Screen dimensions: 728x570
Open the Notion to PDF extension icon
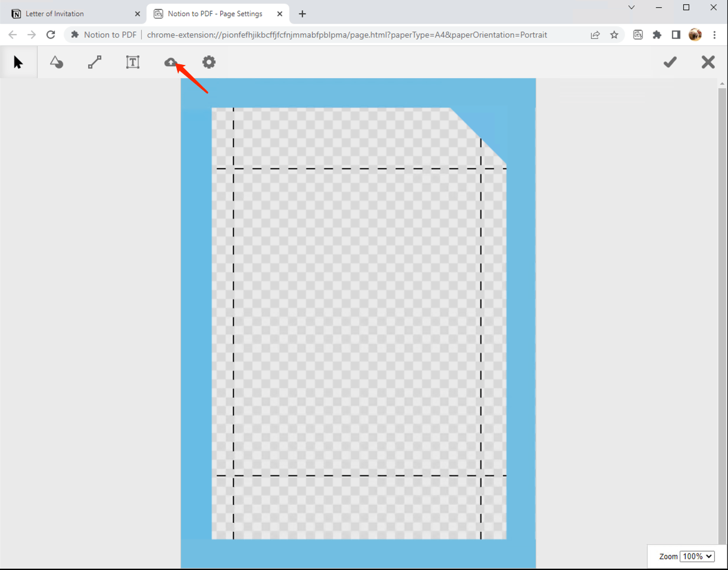point(638,35)
